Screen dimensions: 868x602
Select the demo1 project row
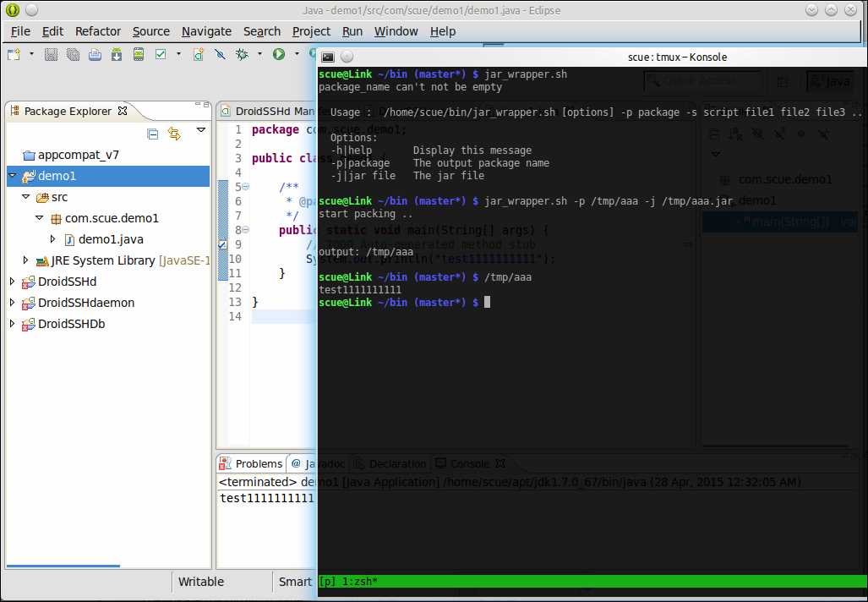[x=108, y=176]
